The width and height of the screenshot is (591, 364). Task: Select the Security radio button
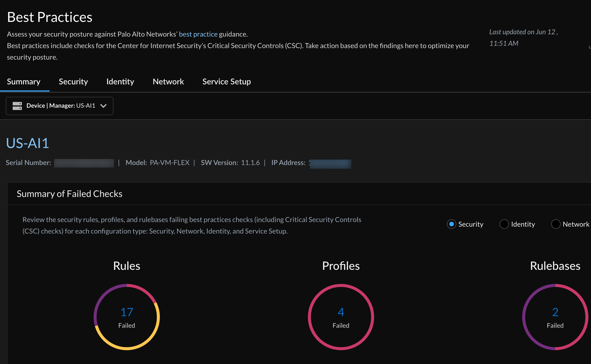coord(451,224)
